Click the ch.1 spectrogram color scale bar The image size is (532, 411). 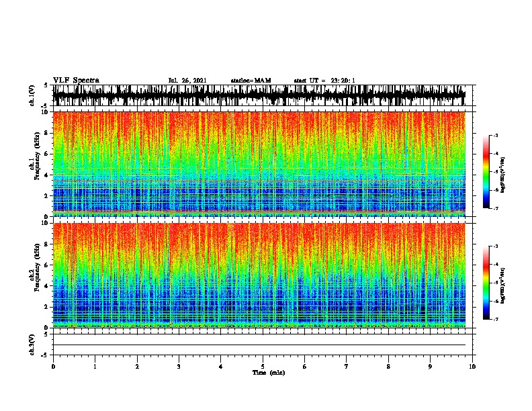click(x=486, y=172)
